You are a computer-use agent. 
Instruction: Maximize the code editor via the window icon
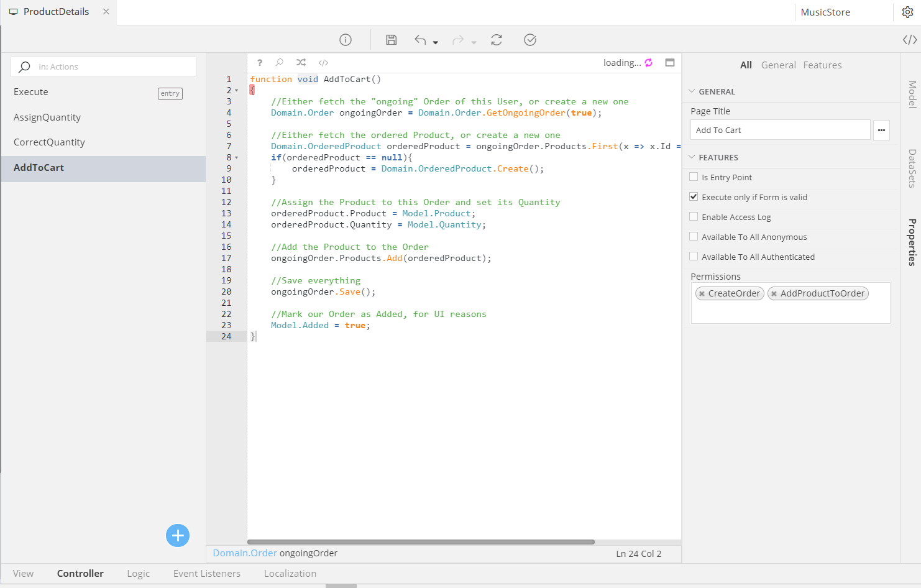coord(670,62)
